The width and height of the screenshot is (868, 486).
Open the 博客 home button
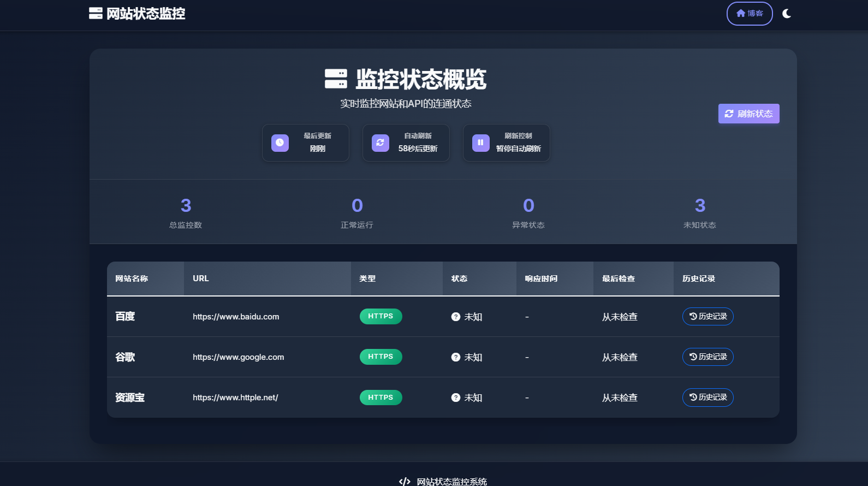click(x=750, y=14)
